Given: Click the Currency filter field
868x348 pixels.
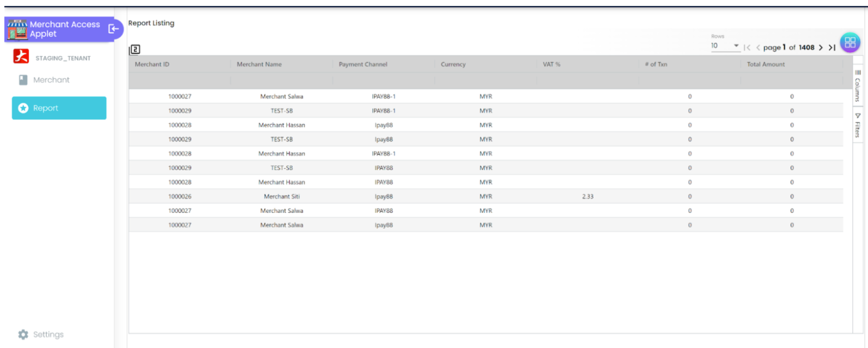Looking at the screenshot, I should 486,81.
